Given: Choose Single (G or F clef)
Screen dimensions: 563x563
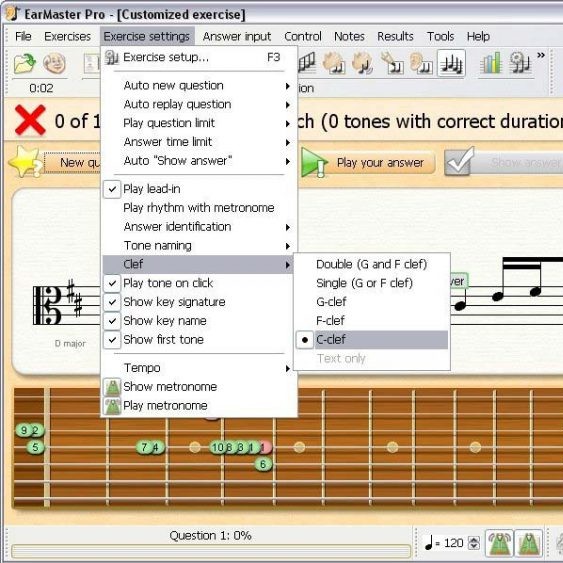Looking at the screenshot, I should point(372,283).
